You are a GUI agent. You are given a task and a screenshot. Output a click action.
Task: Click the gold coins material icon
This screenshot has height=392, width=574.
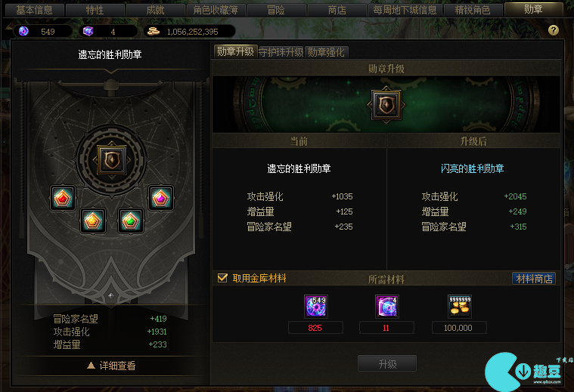tap(460, 306)
